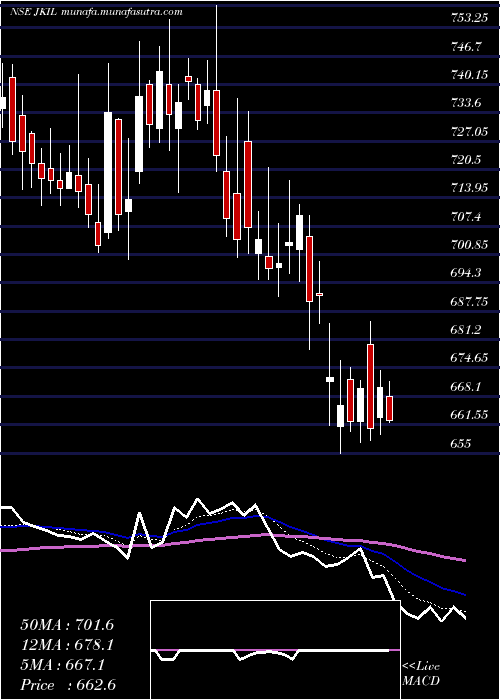Click the last red candlestick on the chart
The height and width of the screenshot is (700, 500).
click(x=389, y=408)
